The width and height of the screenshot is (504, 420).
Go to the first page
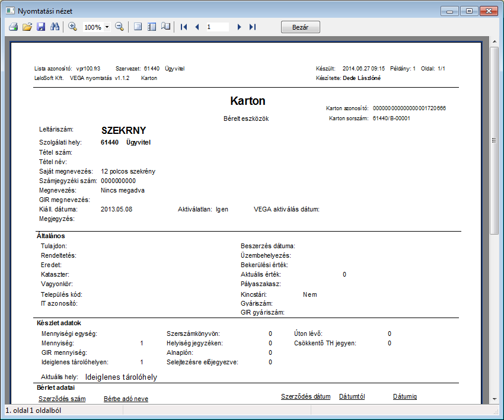click(x=184, y=27)
